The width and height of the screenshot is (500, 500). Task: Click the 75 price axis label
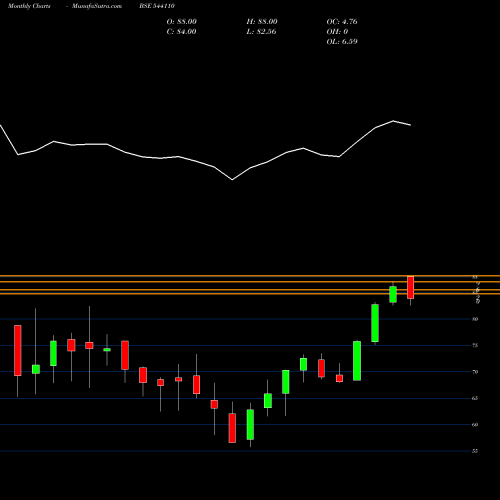click(x=475, y=345)
